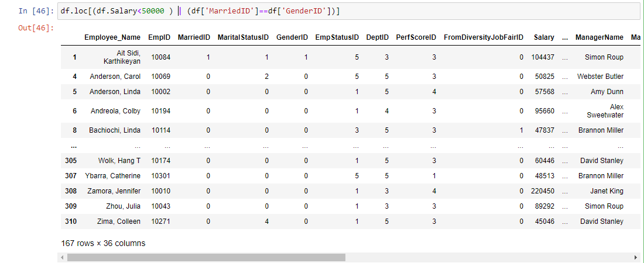Click EmpID value 10271
The width and height of the screenshot is (644, 263).
click(160, 222)
